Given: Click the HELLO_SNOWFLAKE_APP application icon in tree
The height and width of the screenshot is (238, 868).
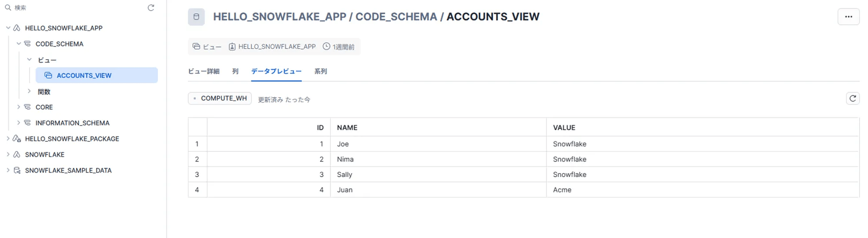Looking at the screenshot, I should [17, 28].
